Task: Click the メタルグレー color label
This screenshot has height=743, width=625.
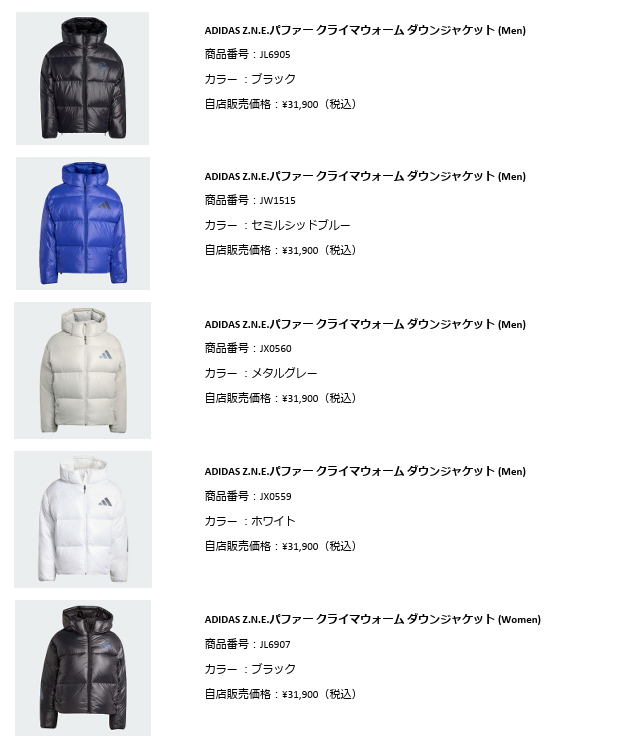Action: click(x=284, y=373)
